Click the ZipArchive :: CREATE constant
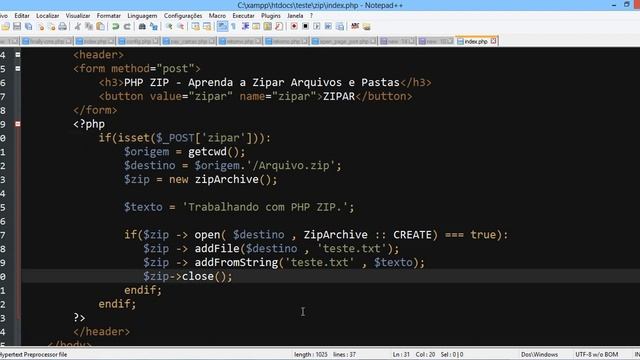 pyautogui.click(x=367, y=235)
